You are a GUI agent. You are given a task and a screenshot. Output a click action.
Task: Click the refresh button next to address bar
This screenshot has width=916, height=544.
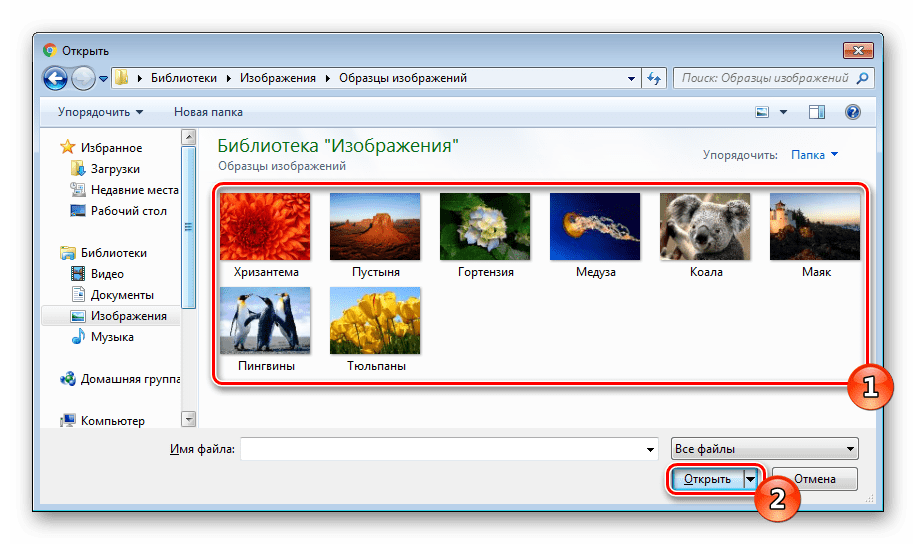pos(654,78)
